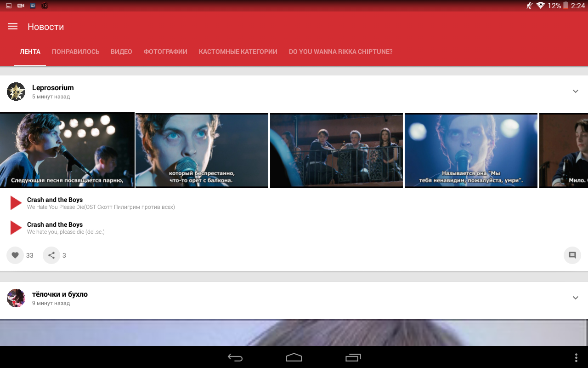This screenshot has height=368, width=588.
Task: Tap the red notification badge showing 12
Action: point(45,6)
